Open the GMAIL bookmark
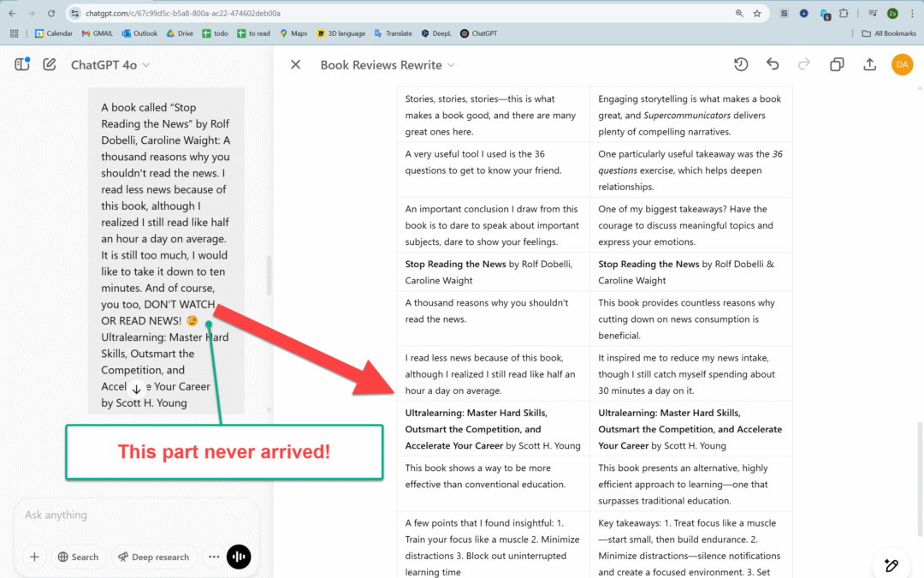This screenshot has height=578, width=924. click(x=97, y=33)
